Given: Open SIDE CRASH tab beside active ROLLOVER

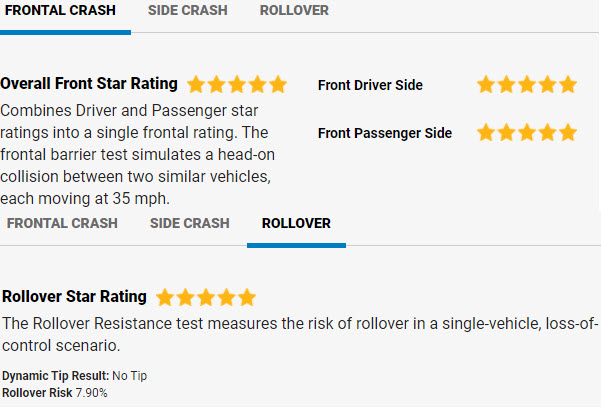Looking at the screenshot, I should [190, 223].
